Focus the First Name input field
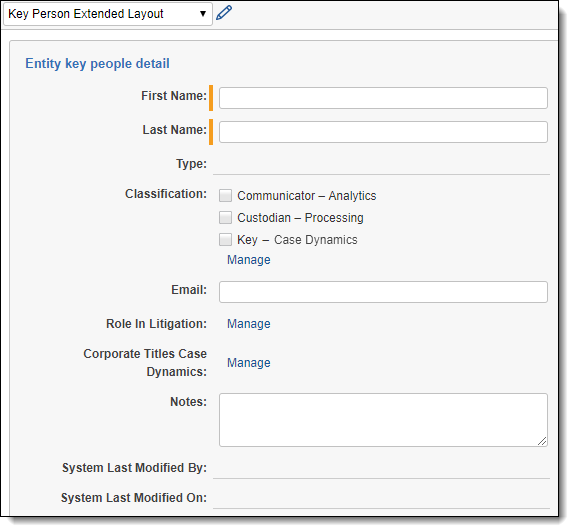The width and height of the screenshot is (574, 532). [383, 98]
